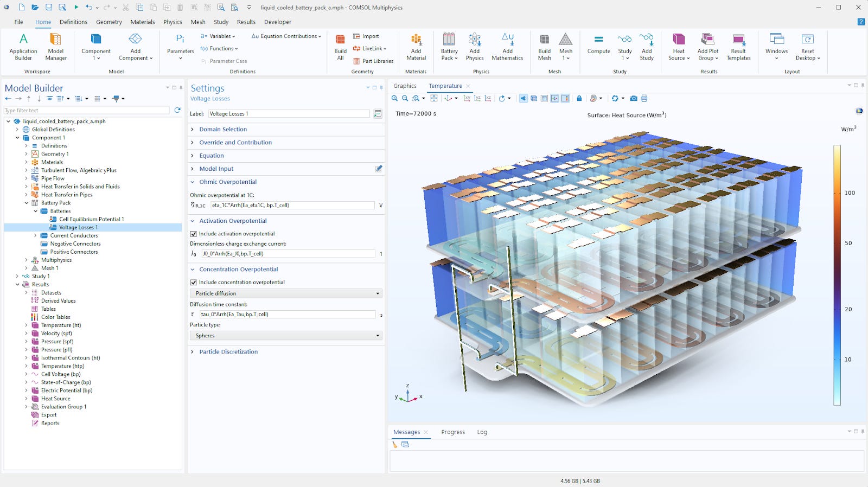Click the camera image snapshot icon
Screen dimensions: 868x487
click(634, 99)
